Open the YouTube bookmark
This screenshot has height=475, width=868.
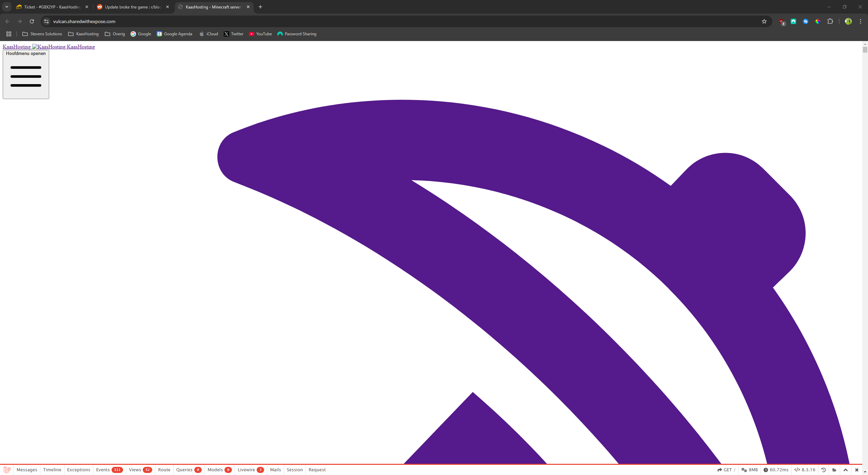[260, 34]
